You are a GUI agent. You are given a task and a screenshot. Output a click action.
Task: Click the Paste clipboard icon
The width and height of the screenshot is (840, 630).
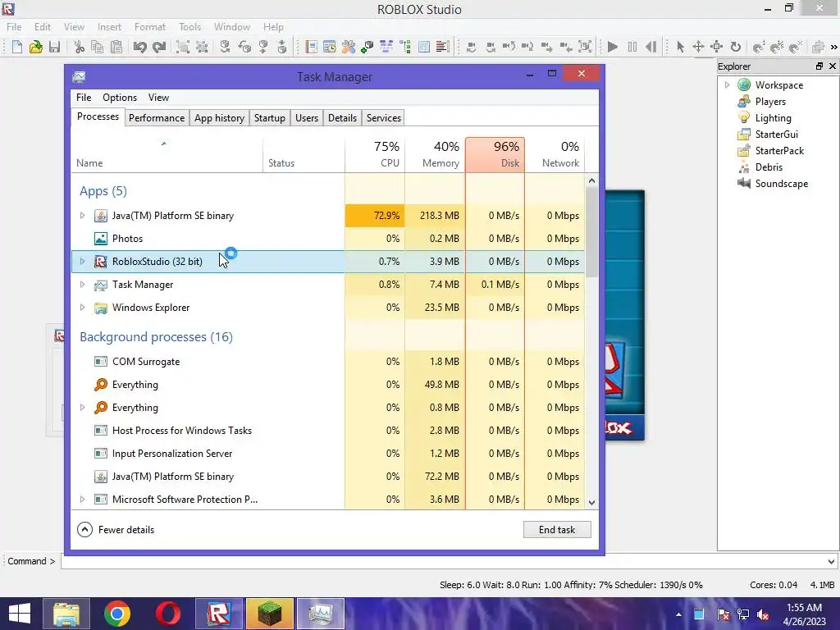click(x=116, y=47)
